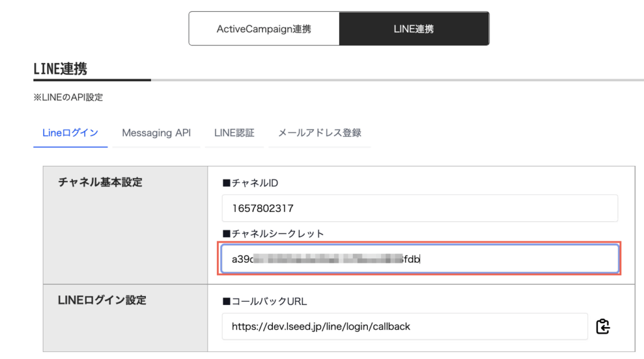Click the チャネル基本設定 row header
This screenshot has width=644, height=359.
[x=100, y=182]
